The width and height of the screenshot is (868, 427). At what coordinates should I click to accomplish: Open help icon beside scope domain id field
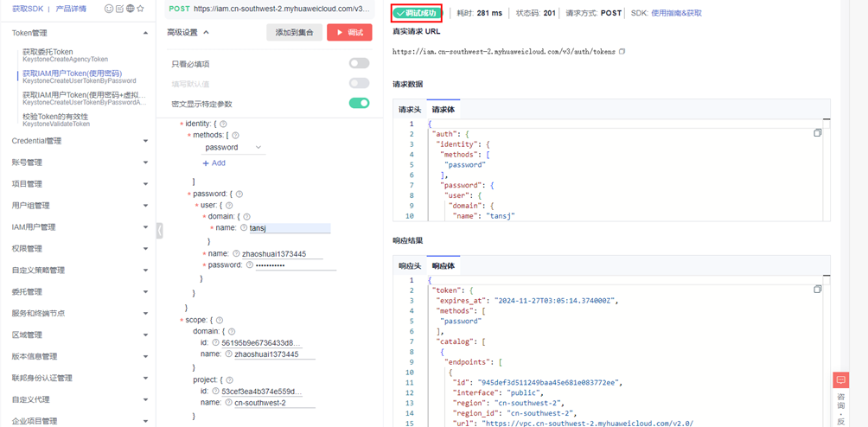tap(215, 343)
